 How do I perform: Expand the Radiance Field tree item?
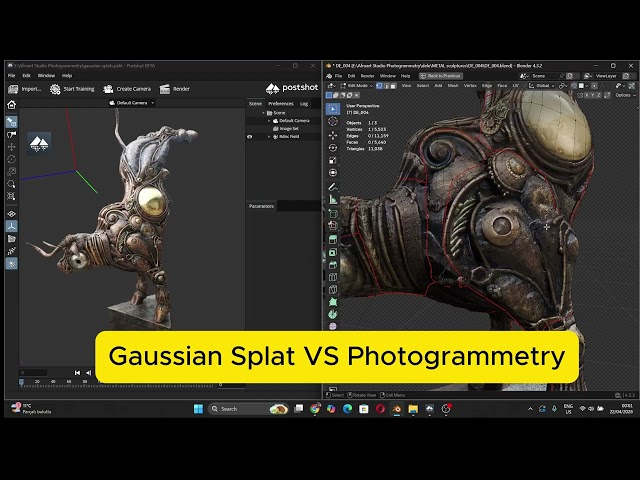(269, 137)
